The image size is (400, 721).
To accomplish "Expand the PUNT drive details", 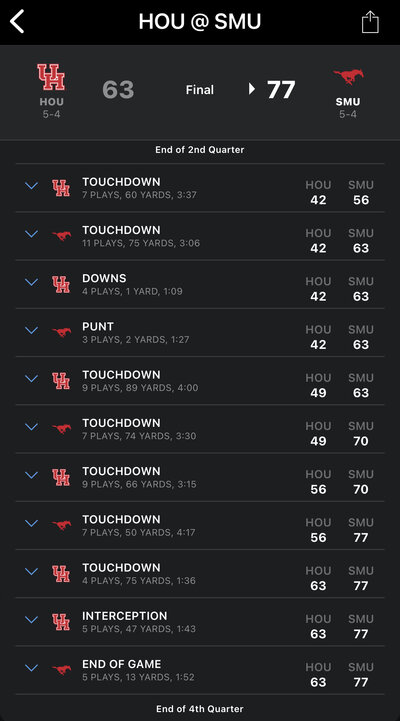I will pyautogui.click(x=31, y=330).
